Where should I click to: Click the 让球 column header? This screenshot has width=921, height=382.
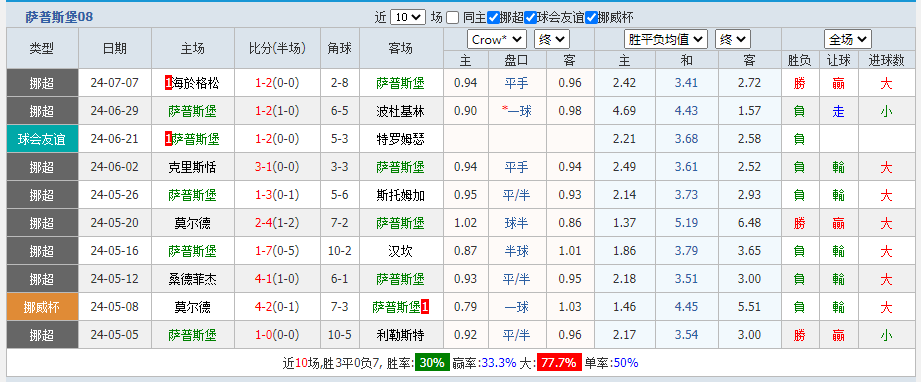[838, 60]
